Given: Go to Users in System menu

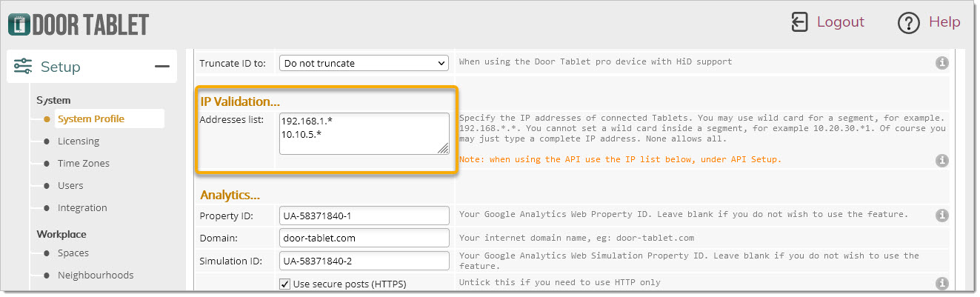Looking at the screenshot, I should point(70,185).
